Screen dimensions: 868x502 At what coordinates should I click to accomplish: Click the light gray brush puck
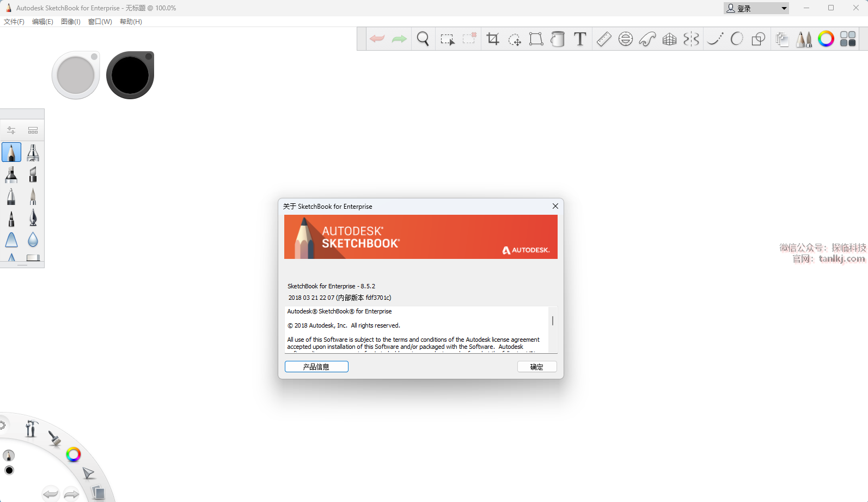(76, 75)
